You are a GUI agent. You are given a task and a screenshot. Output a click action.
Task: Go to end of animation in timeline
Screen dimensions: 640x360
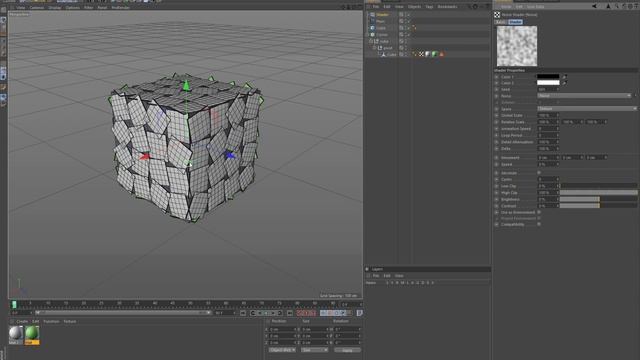coord(289,313)
